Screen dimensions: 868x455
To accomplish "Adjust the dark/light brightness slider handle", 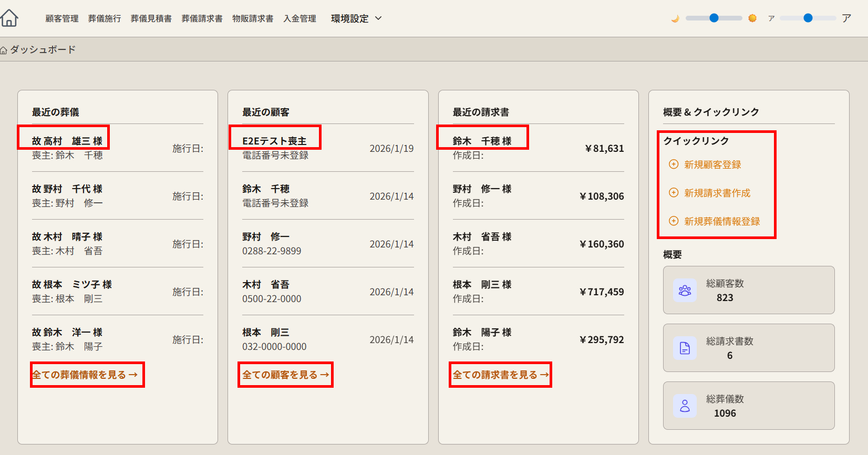I will point(714,18).
